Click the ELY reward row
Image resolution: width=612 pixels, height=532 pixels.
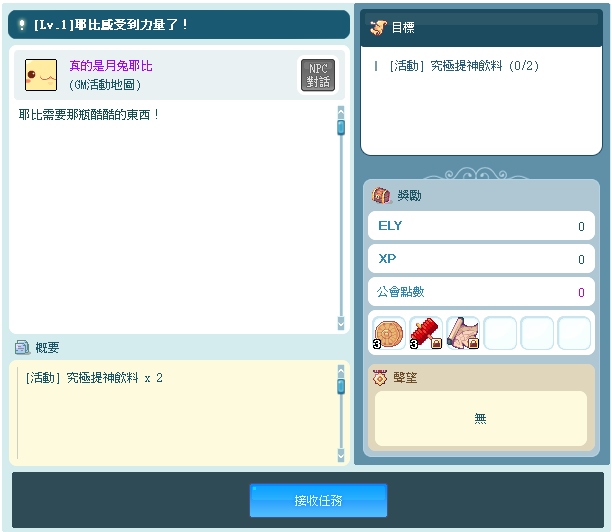[x=481, y=226]
